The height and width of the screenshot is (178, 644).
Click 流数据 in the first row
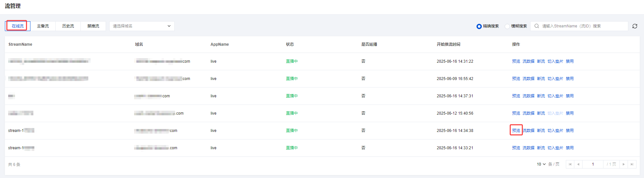coord(529,61)
